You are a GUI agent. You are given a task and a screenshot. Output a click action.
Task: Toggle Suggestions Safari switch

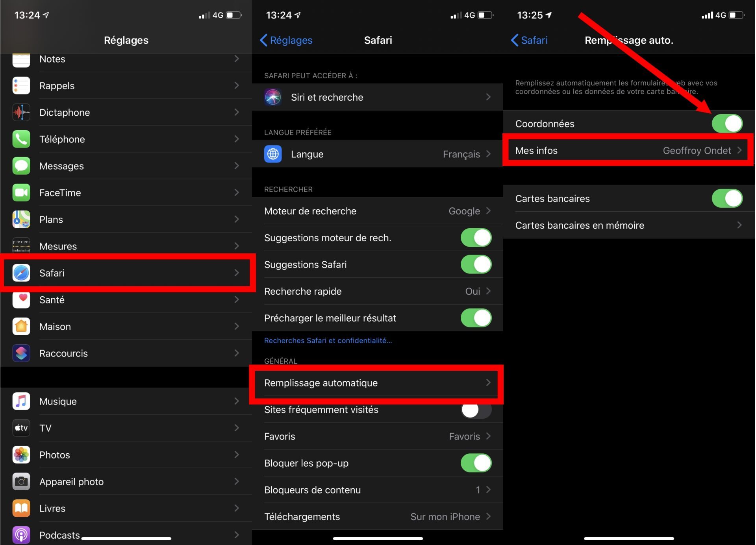click(x=476, y=264)
